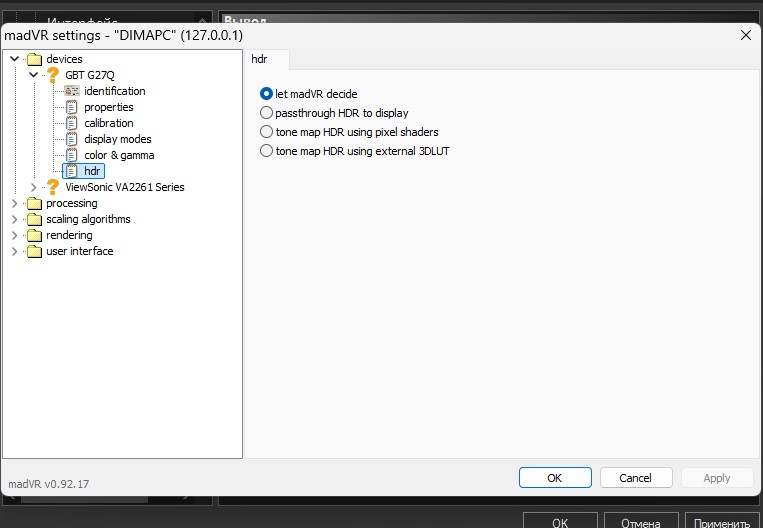Click the madVR settings title bar text
Viewport: 763px width, 528px height.
(124, 36)
